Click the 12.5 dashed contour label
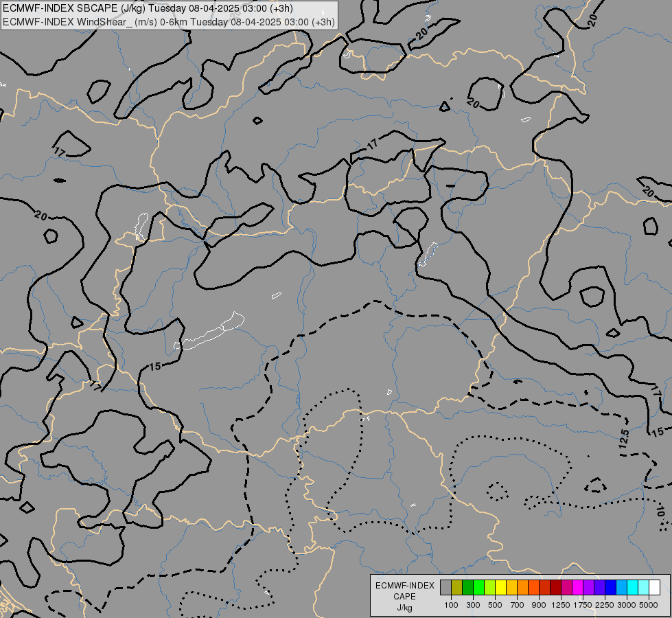Viewport: 672px width, 618px height. click(x=625, y=438)
